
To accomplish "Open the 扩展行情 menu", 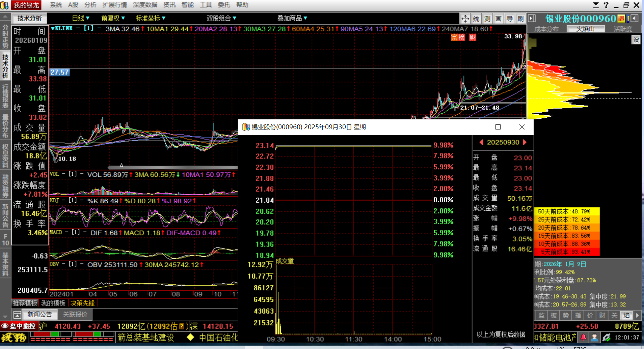I will [114, 5].
